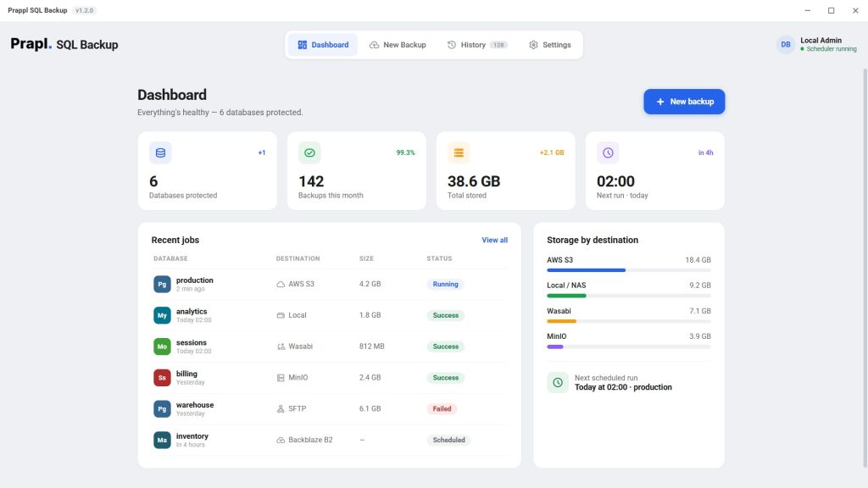Click the blue New backup button

pos(684,102)
